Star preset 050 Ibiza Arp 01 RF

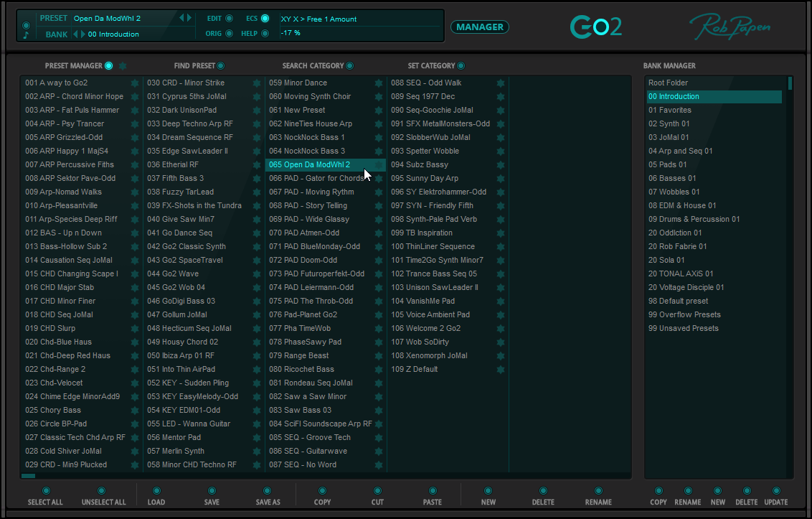pyautogui.click(x=256, y=355)
